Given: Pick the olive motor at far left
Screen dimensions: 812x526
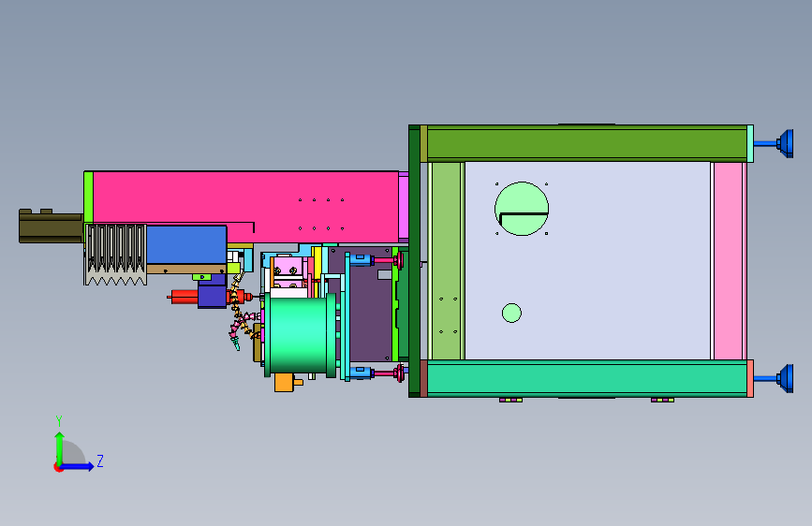Looking at the screenshot, I should [x=51, y=226].
